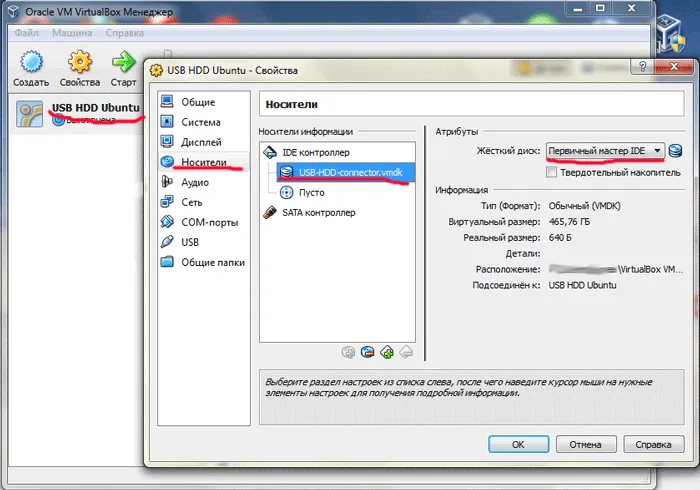Toggle Твердотельный накопитель checkbox
The width and height of the screenshot is (700, 490).
pos(552,172)
